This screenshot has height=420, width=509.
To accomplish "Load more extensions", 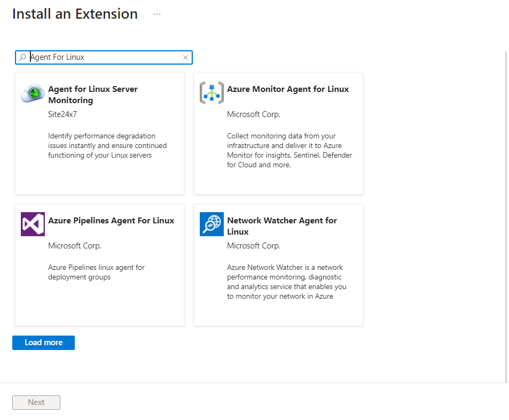I will [43, 343].
